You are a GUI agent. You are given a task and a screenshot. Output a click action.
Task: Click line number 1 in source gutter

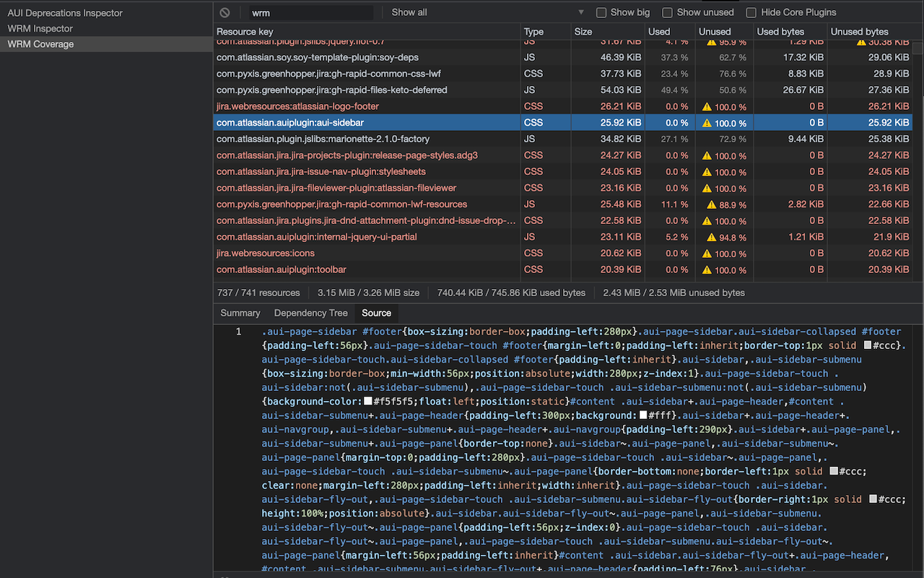point(238,332)
